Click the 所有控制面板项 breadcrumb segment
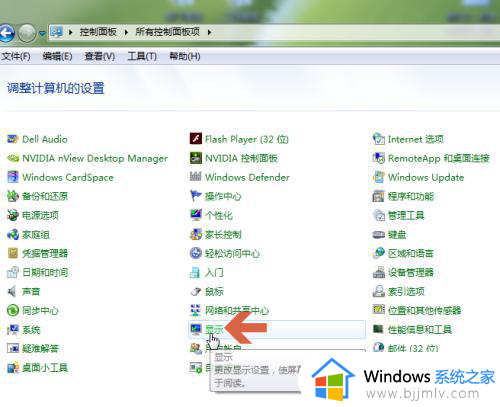This screenshot has width=500, height=407. coord(168,32)
